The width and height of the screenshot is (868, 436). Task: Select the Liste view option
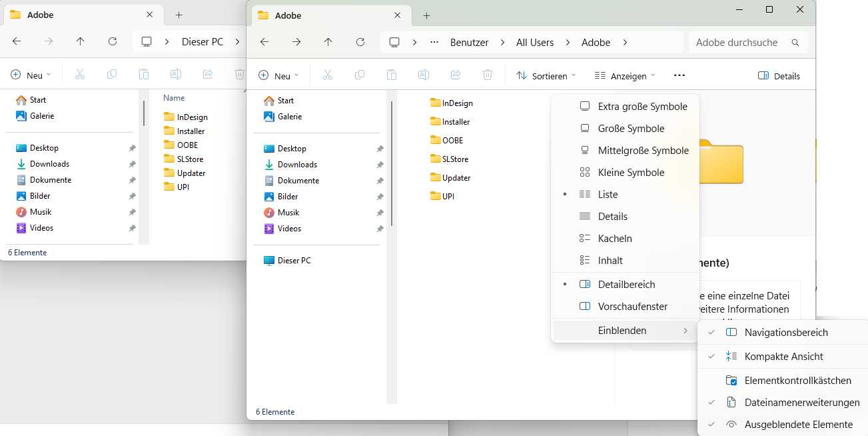[625, 194]
